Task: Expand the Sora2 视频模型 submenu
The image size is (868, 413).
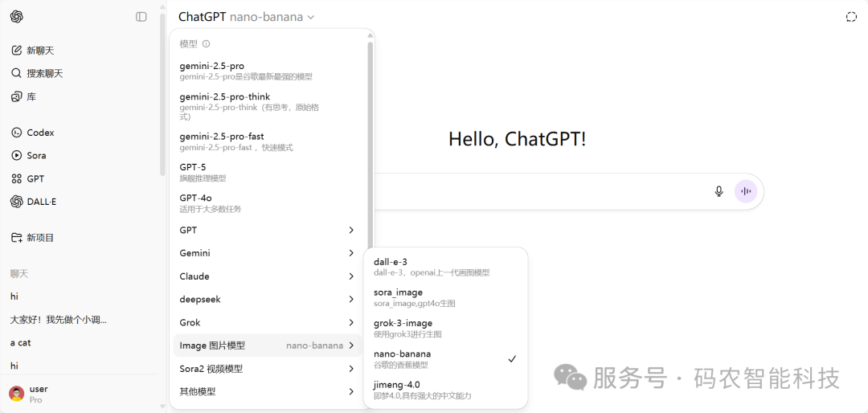Action: 268,369
